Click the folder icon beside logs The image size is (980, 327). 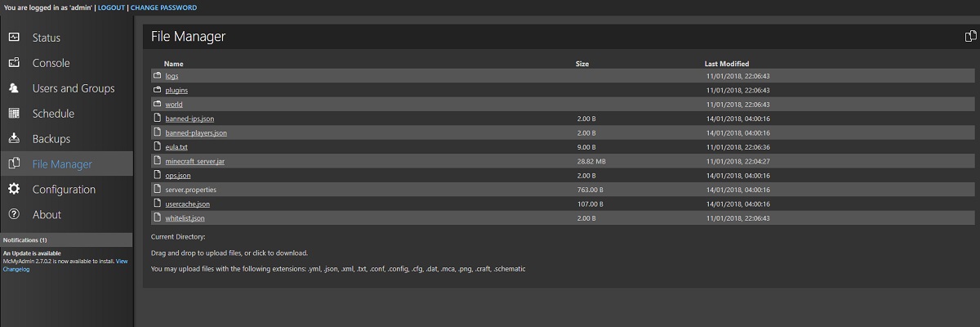coord(158,75)
